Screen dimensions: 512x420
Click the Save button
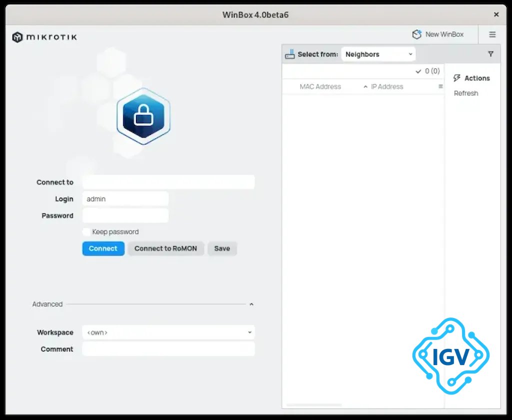tap(222, 248)
